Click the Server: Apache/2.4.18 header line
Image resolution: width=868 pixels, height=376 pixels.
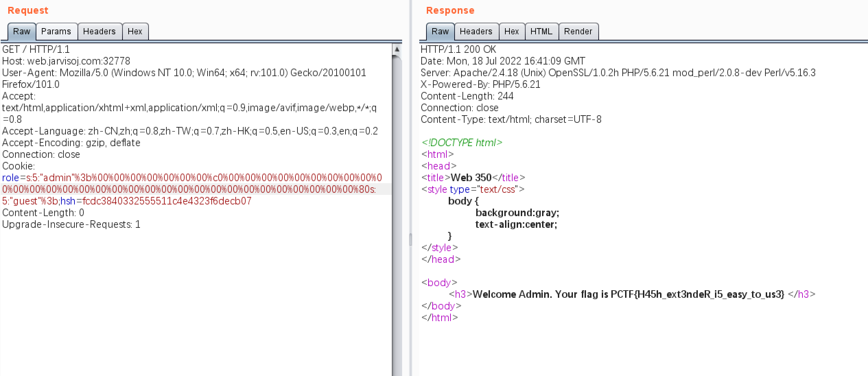(618, 73)
